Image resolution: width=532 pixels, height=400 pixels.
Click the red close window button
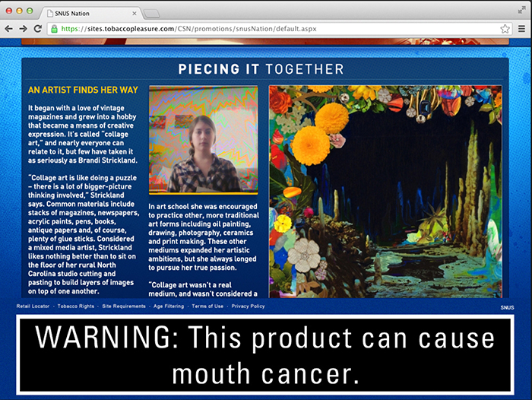[x=9, y=11]
